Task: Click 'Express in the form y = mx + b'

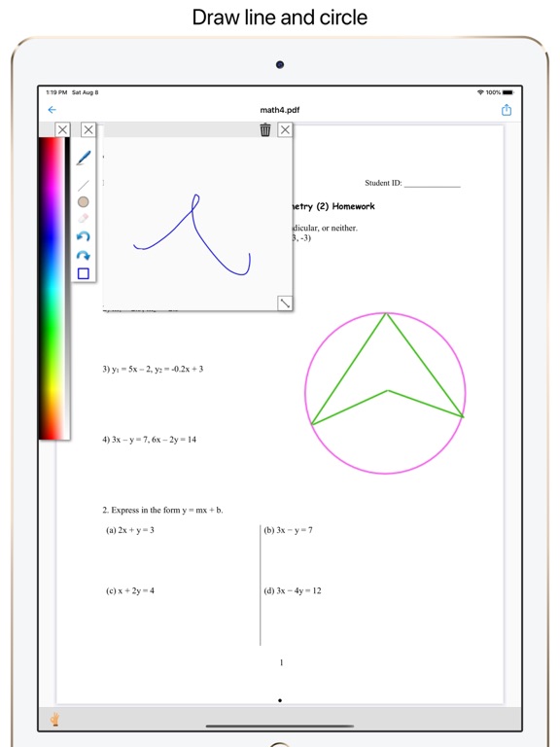Action: click(166, 511)
